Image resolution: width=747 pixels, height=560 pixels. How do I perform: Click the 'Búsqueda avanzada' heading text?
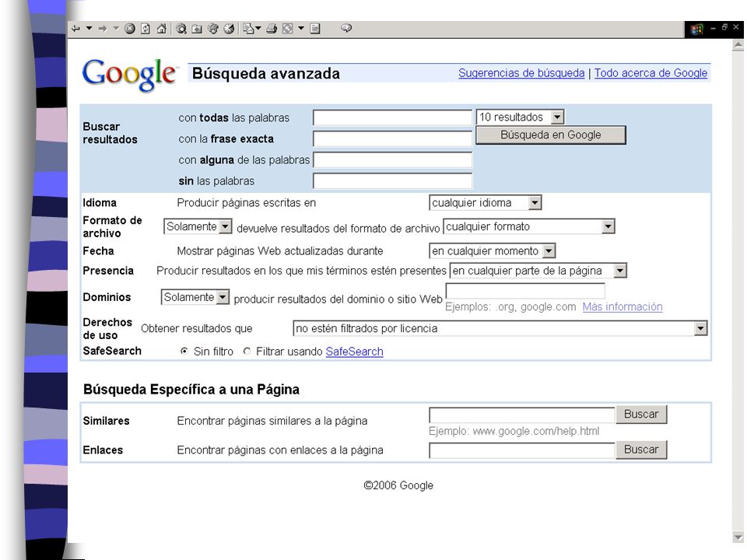click(x=266, y=73)
